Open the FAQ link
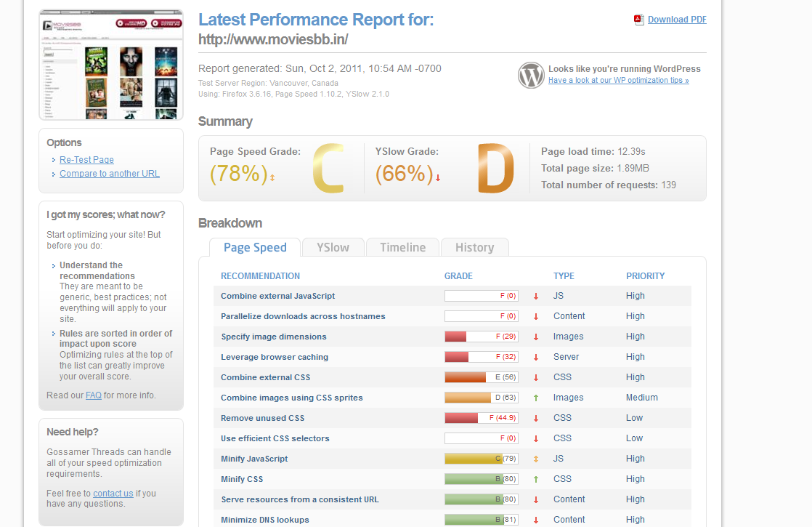Screen dimensions: 812x527 94,395
